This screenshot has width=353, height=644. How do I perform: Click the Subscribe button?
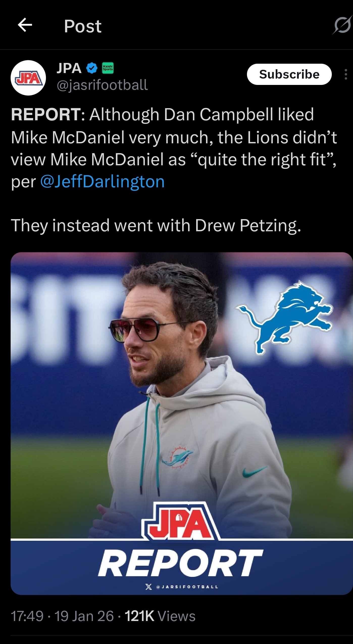[289, 74]
